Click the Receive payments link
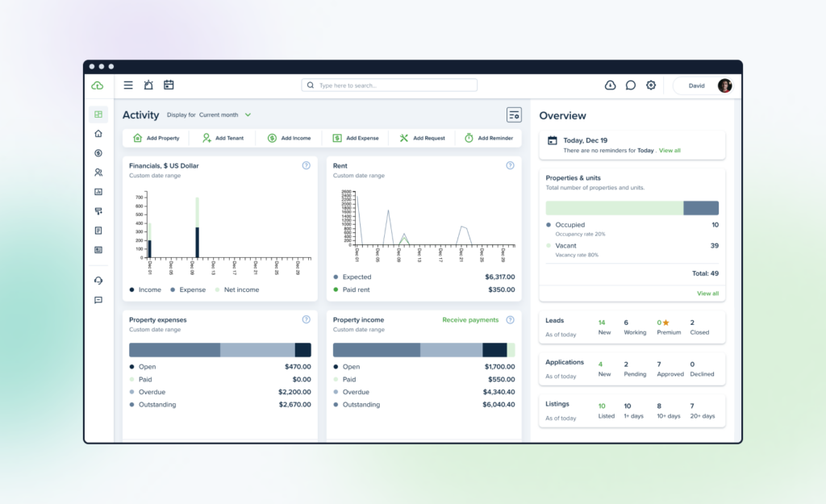The image size is (826, 504). (x=470, y=319)
